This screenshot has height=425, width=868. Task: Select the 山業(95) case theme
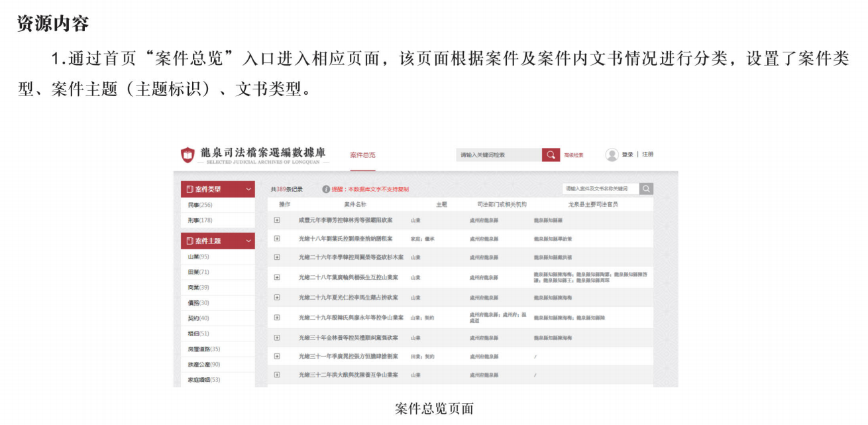click(x=199, y=257)
